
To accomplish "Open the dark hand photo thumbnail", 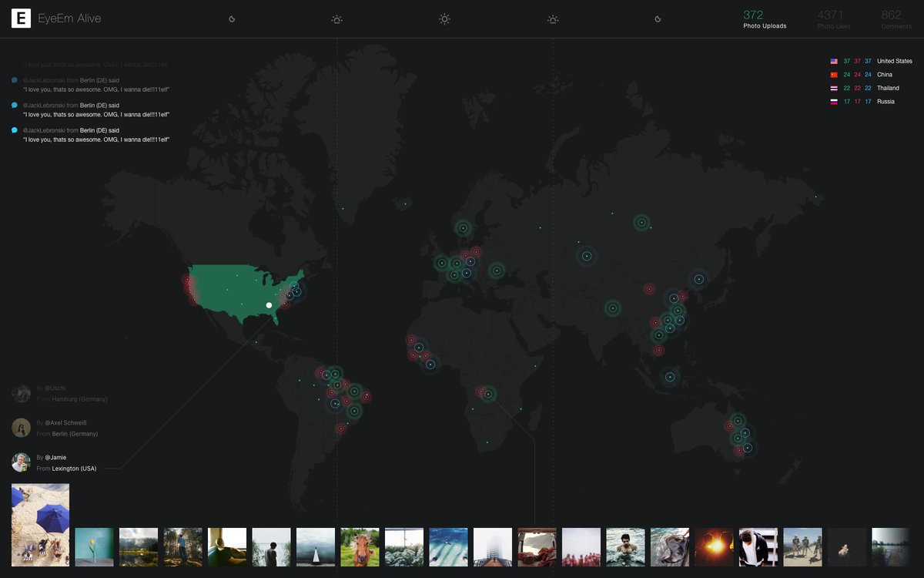I will coord(847,547).
